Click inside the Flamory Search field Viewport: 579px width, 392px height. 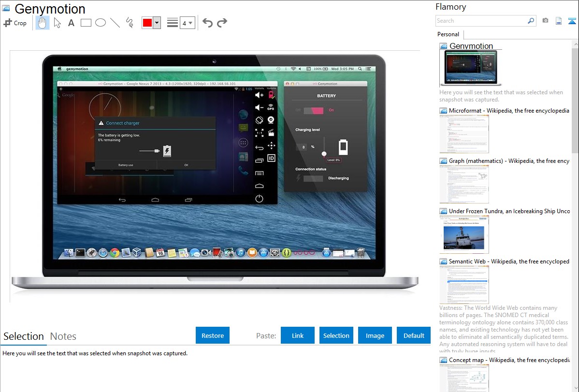481,21
